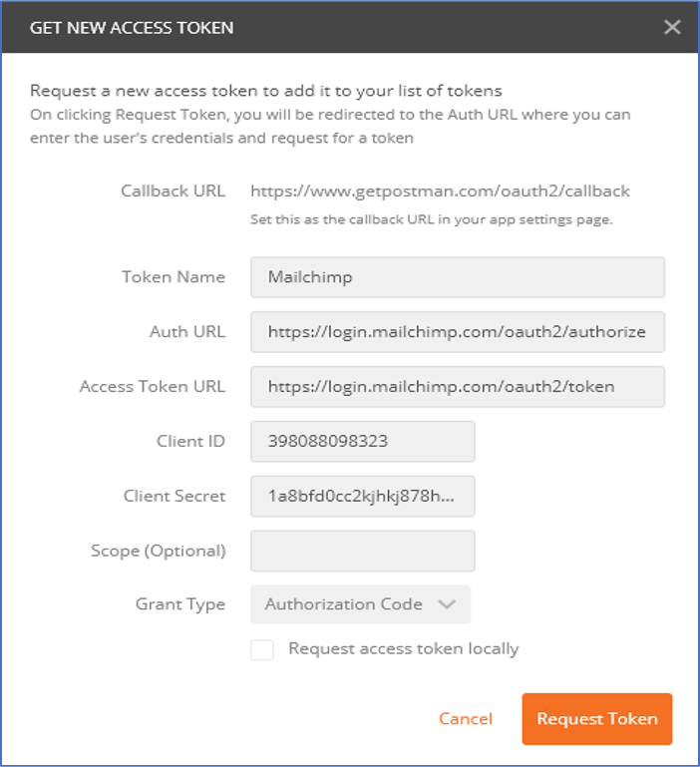Click the Access Token URL label

click(153, 387)
